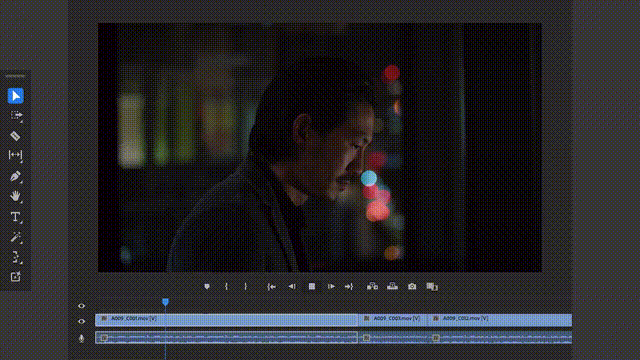640x360 pixels.
Task: Select the Pen tool
Action: pos(16,176)
